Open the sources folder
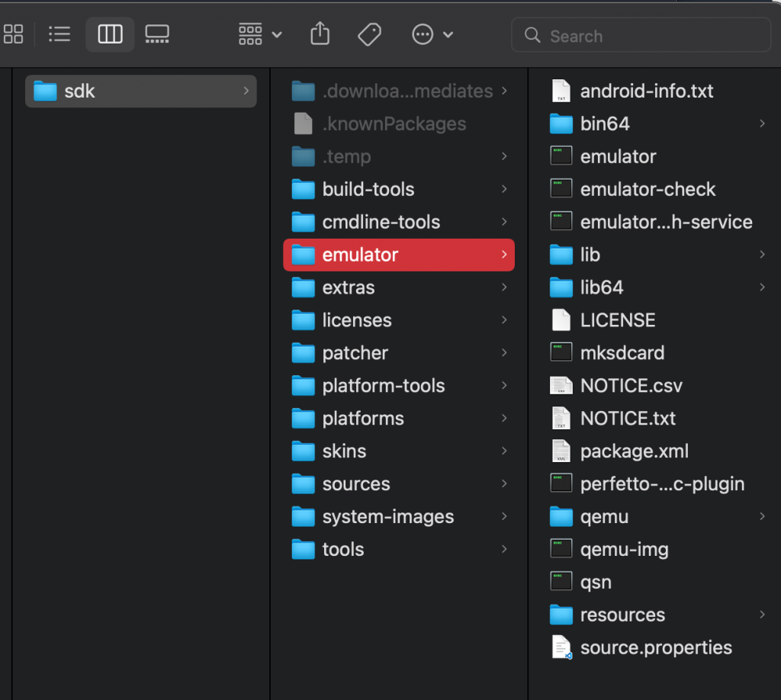781x700 pixels. coord(399,484)
